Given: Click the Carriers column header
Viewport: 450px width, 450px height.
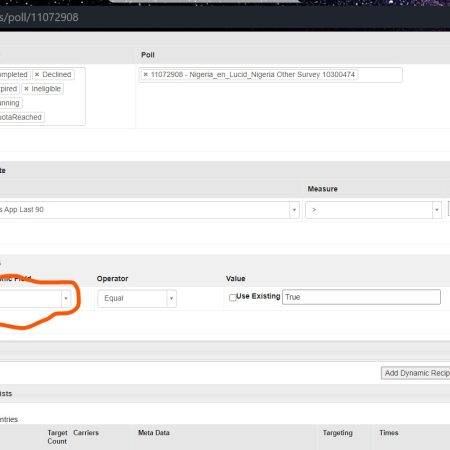Looking at the screenshot, I should tap(86, 433).
